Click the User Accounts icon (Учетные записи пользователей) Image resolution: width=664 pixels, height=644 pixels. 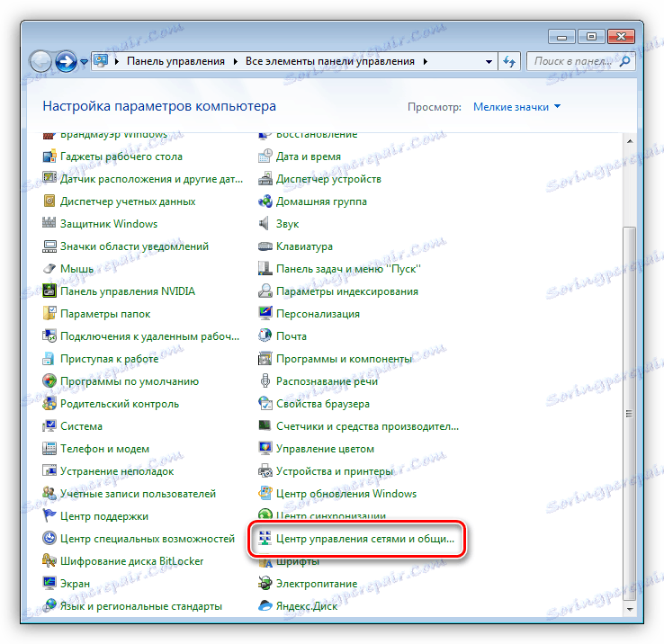49,493
